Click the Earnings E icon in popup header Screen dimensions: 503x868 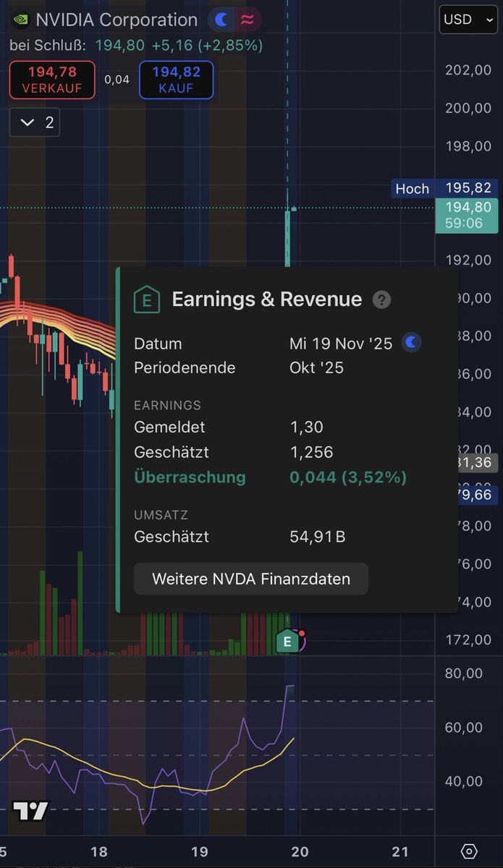coord(147,299)
